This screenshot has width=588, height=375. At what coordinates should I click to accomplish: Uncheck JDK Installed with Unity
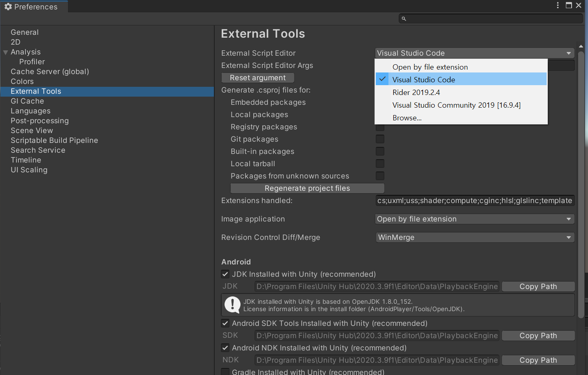pyautogui.click(x=225, y=274)
